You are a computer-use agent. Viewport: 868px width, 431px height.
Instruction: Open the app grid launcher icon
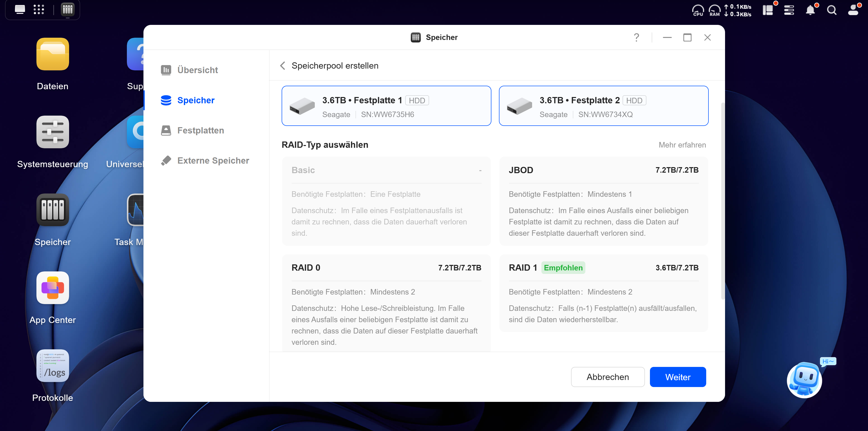39,10
